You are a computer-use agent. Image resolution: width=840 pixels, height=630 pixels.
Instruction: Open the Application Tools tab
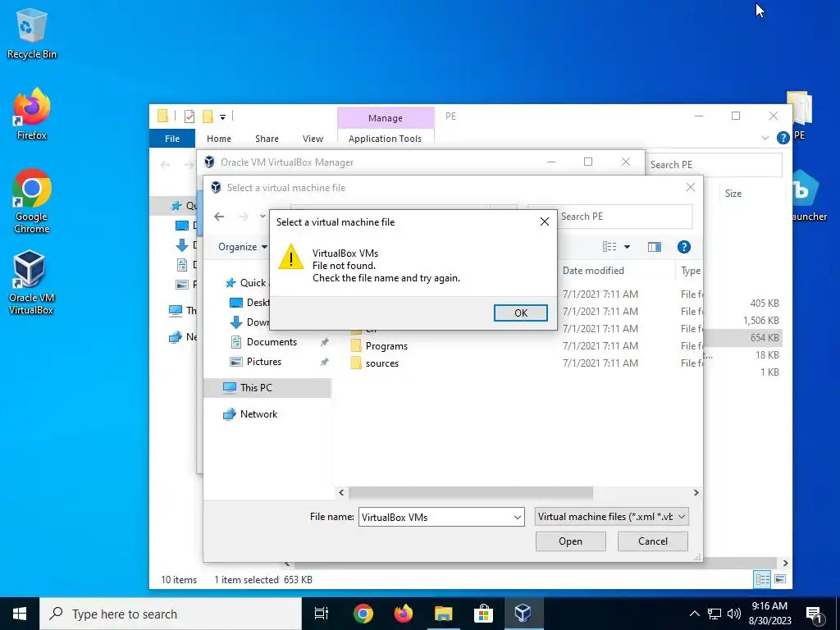[x=385, y=138]
